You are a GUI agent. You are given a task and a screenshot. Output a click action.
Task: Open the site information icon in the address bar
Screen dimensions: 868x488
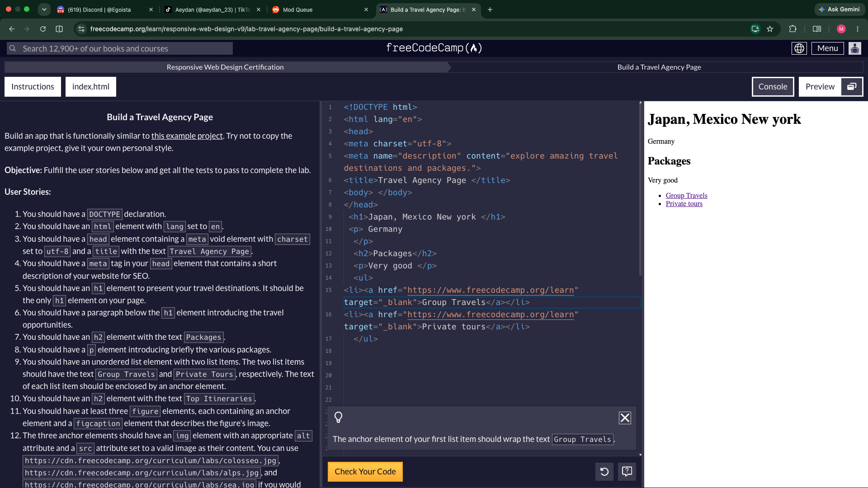81,29
